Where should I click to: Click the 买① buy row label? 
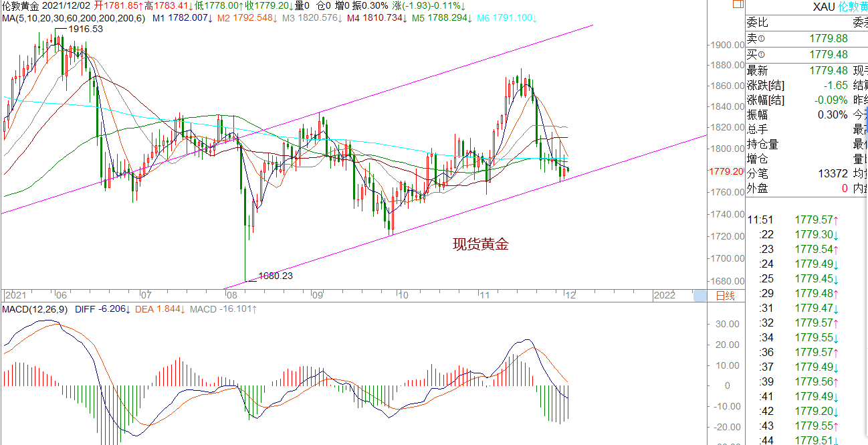[756, 54]
